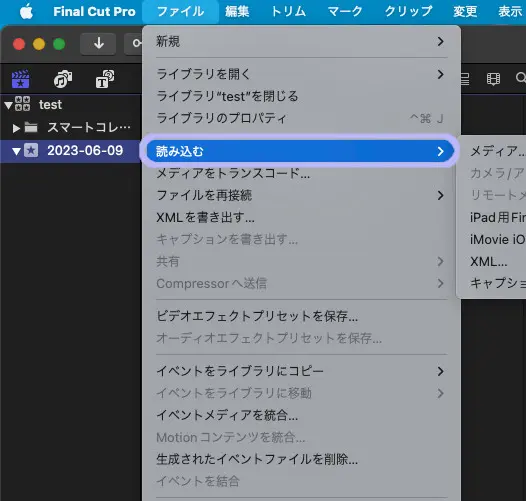Image resolution: width=526 pixels, height=501 pixels.
Task: Show the Libraries sidebar clapperboard icon
Action: [20, 79]
